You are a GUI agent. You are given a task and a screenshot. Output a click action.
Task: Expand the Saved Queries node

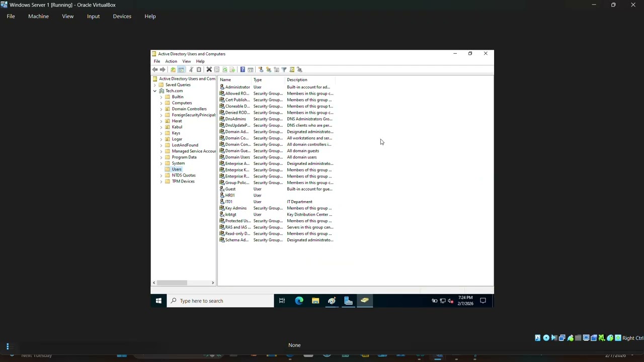[x=155, y=85]
